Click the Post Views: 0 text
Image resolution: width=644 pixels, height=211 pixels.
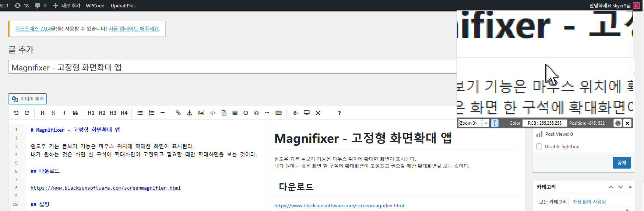tap(559, 134)
